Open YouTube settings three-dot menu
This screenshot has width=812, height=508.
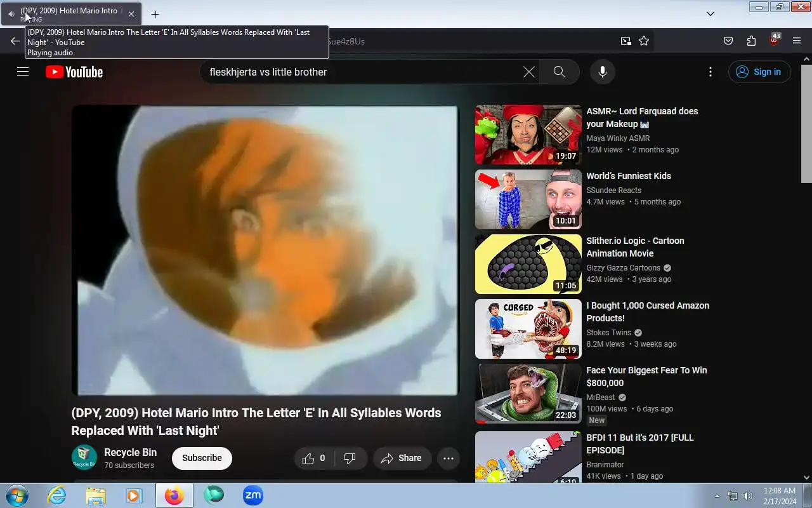[710, 72]
